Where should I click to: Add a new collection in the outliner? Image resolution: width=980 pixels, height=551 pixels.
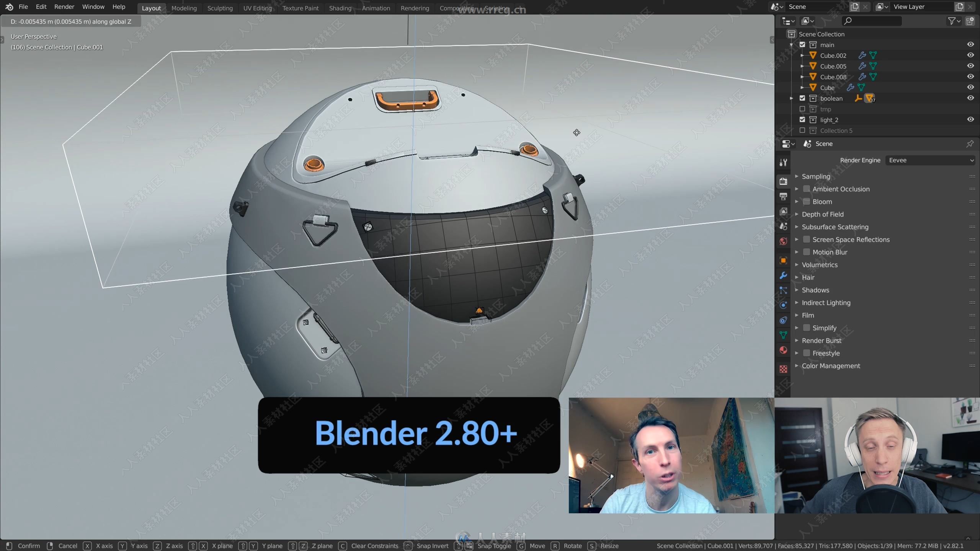(970, 21)
